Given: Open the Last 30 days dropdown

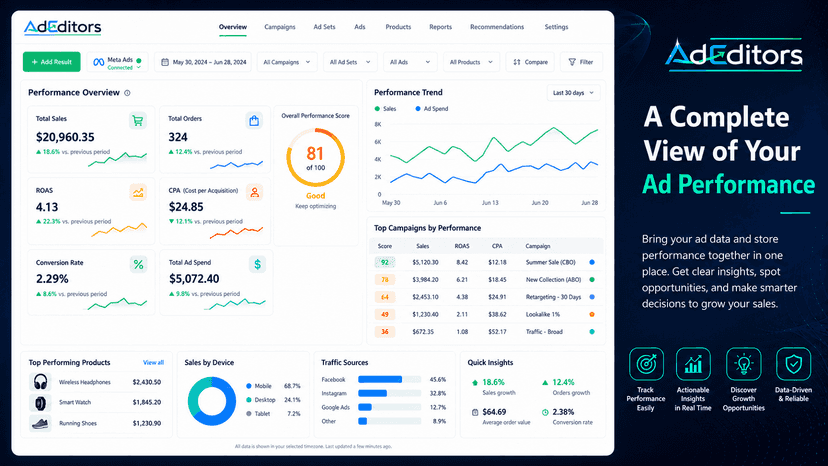Looking at the screenshot, I should [x=573, y=93].
